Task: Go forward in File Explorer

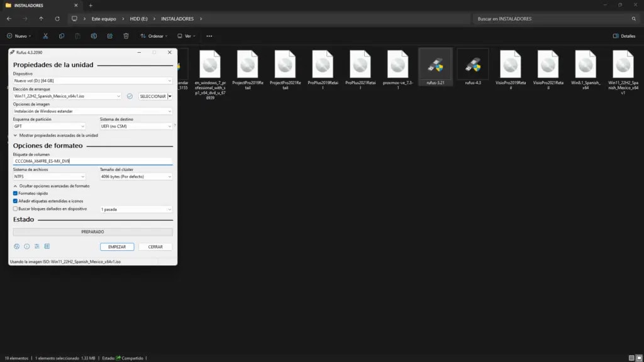Action: click(x=25, y=19)
